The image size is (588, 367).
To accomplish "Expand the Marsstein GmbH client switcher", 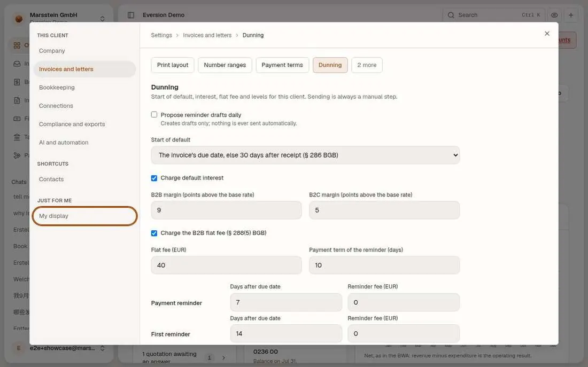I will click(x=103, y=19).
